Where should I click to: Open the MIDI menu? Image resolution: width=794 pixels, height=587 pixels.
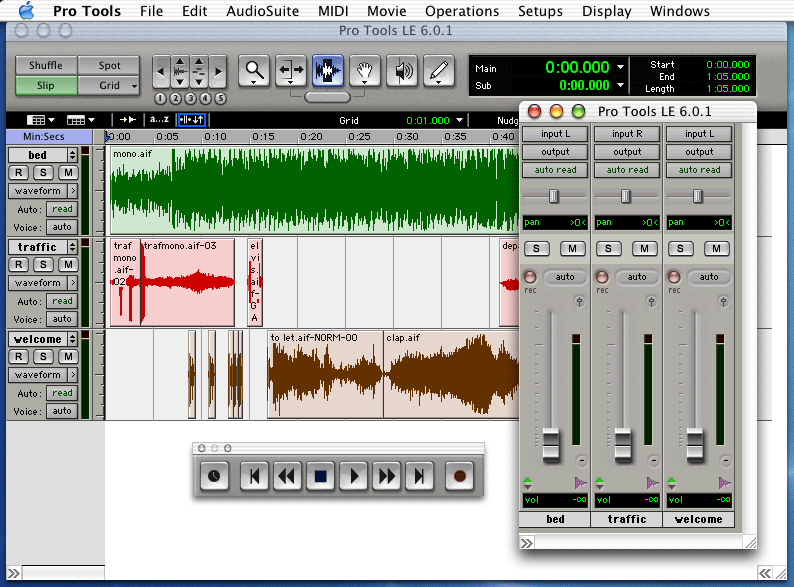(333, 11)
